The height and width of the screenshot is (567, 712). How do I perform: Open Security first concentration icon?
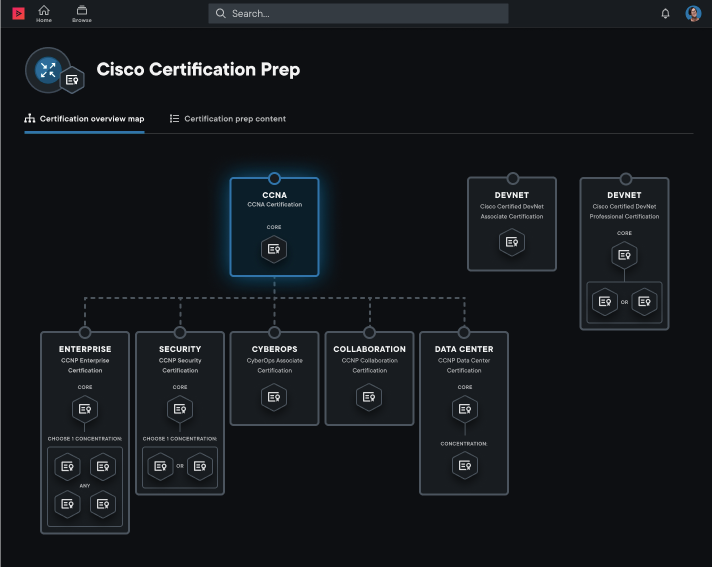[160, 466]
